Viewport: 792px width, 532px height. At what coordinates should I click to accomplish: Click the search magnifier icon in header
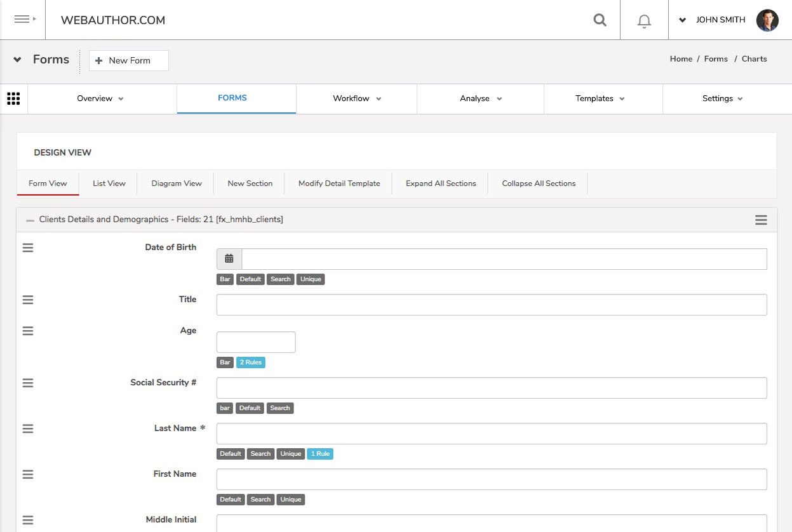click(600, 20)
